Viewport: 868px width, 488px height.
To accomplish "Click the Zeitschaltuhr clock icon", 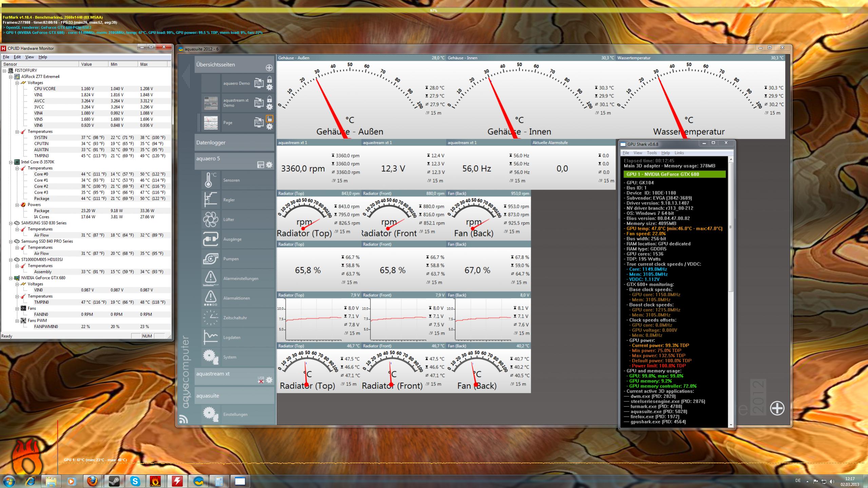I will [x=210, y=318].
